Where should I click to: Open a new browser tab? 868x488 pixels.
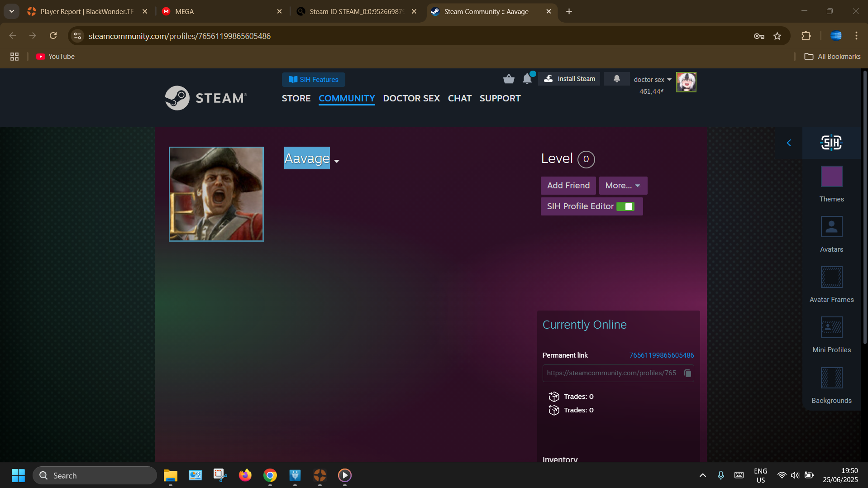569,11
